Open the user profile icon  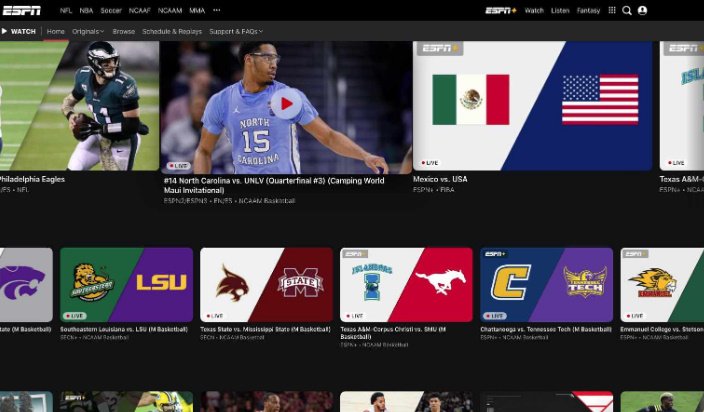pyautogui.click(x=642, y=10)
